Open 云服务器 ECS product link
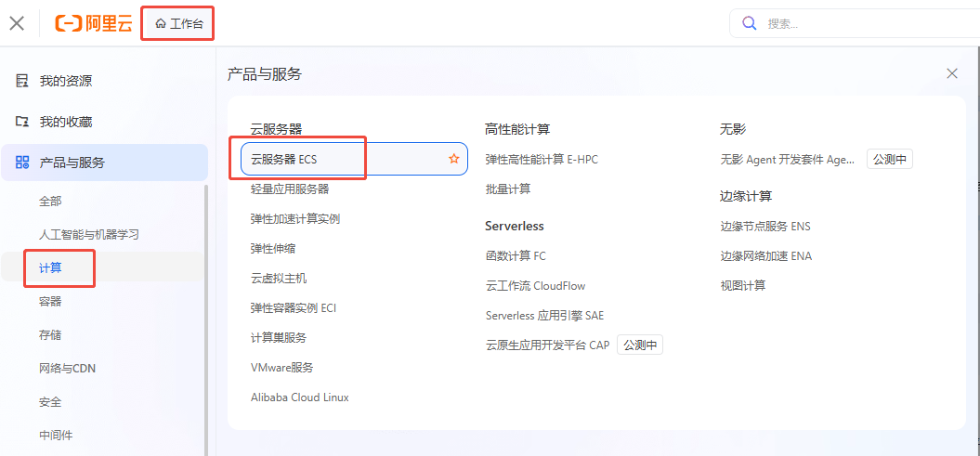 283,160
